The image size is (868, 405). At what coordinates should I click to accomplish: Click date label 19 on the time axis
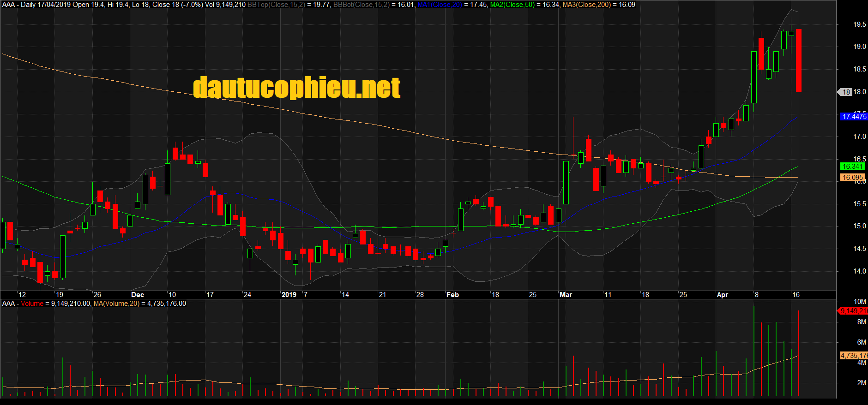[x=60, y=295]
